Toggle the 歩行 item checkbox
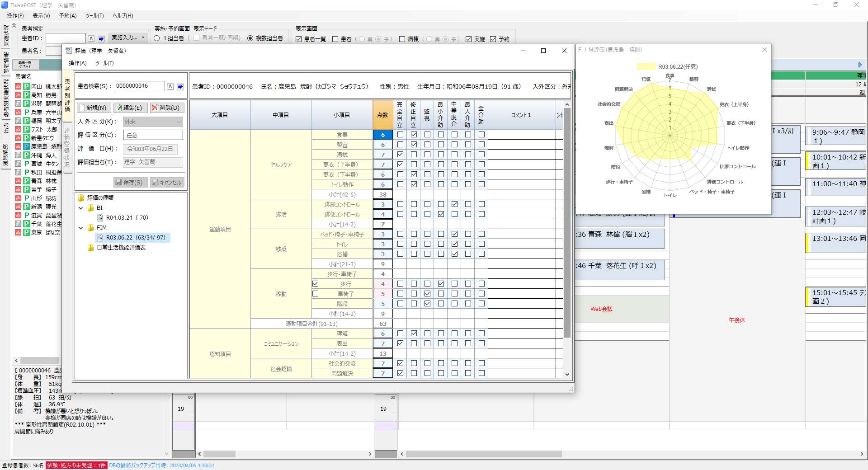The height and width of the screenshot is (470, 868). click(316, 284)
